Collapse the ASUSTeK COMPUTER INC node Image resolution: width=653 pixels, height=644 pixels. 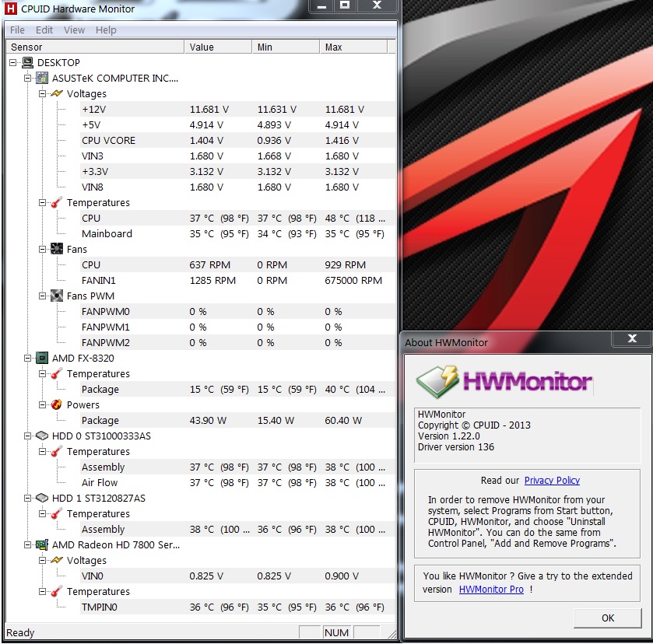(27, 78)
